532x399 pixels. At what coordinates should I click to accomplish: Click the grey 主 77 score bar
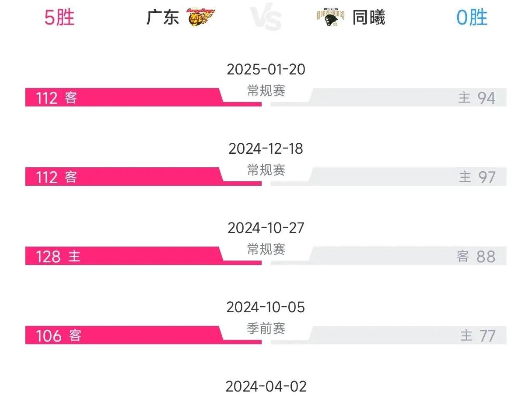point(388,335)
